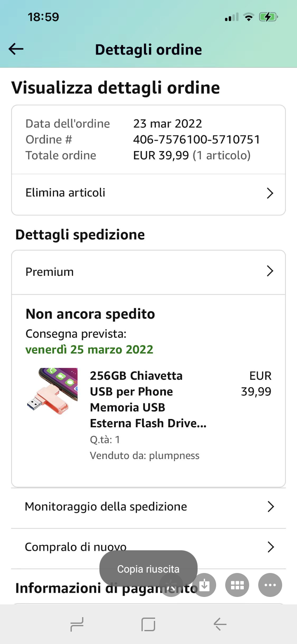Open the three-dots more options button
This screenshot has width=297, height=644.
click(270, 585)
